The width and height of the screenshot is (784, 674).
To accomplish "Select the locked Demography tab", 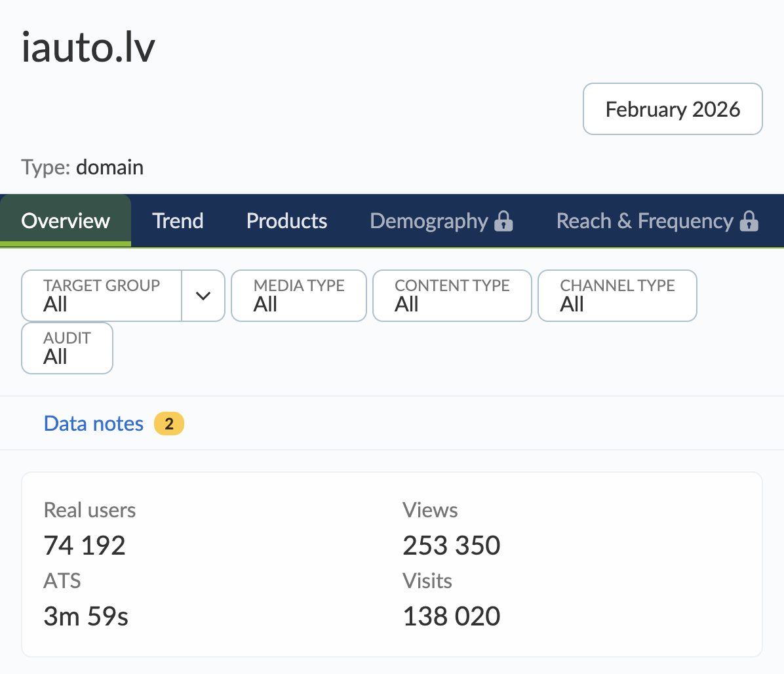I will pos(429,221).
